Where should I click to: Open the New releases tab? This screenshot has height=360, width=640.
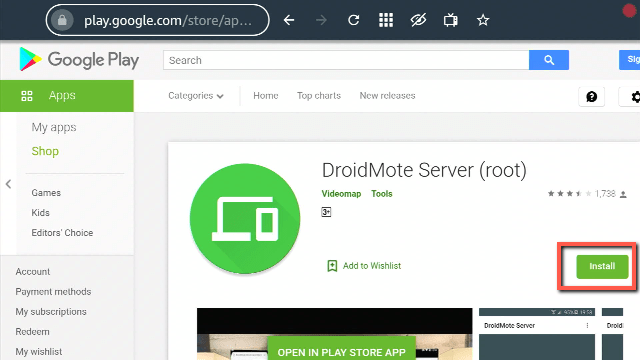(x=387, y=96)
